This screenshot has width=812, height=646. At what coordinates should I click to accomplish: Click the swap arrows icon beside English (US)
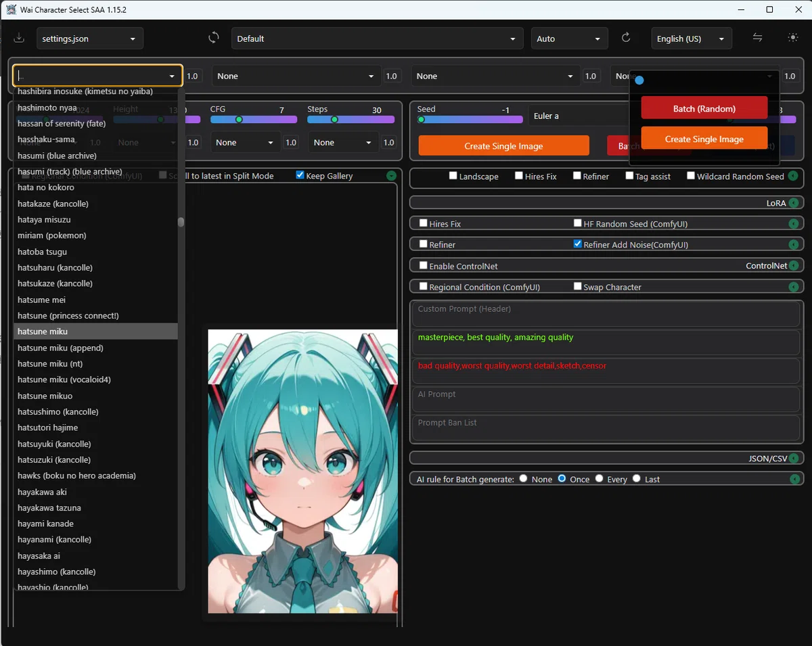[x=758, y=38]
